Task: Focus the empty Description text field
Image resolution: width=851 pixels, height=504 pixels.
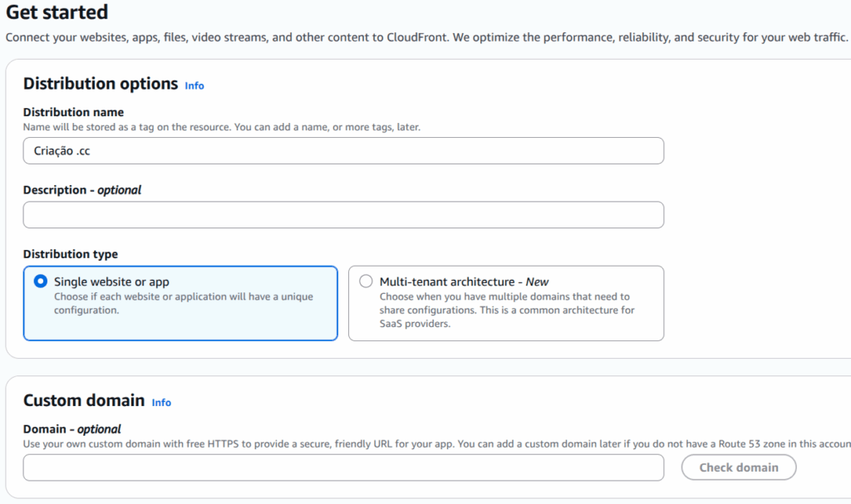Action: pyautogui.click(x=342, y=215)
